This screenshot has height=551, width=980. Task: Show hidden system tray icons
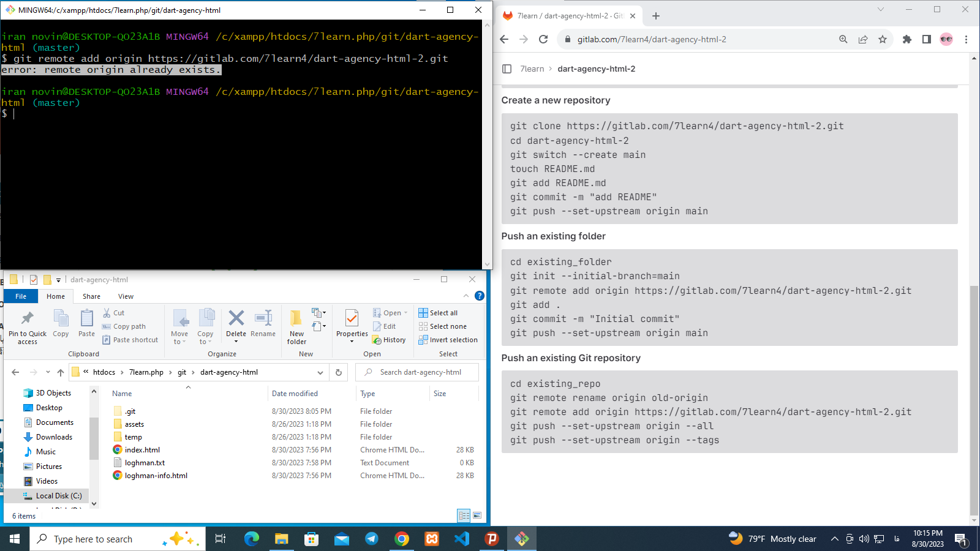(834, 539)
